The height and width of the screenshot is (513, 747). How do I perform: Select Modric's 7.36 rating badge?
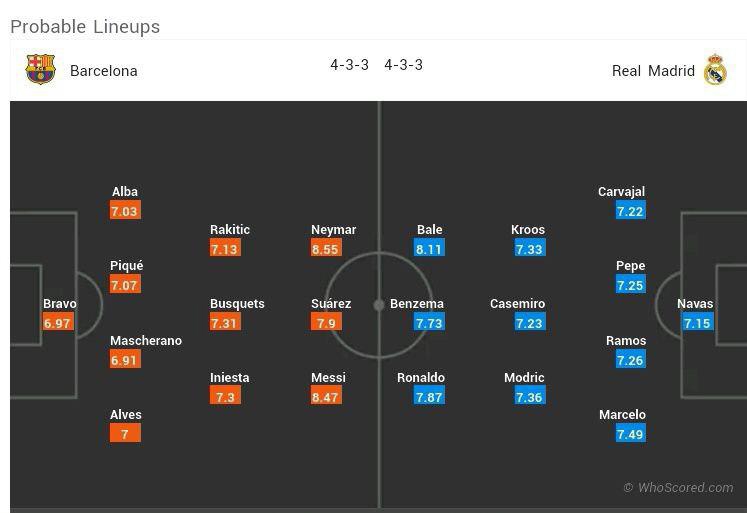[529, 397]
